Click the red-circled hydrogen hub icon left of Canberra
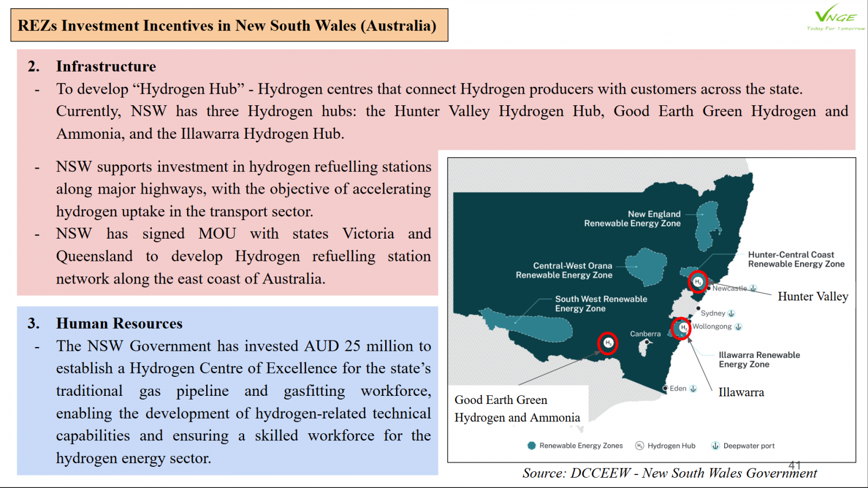The height and width of the screenshot is (488, 868). [608, 343]
